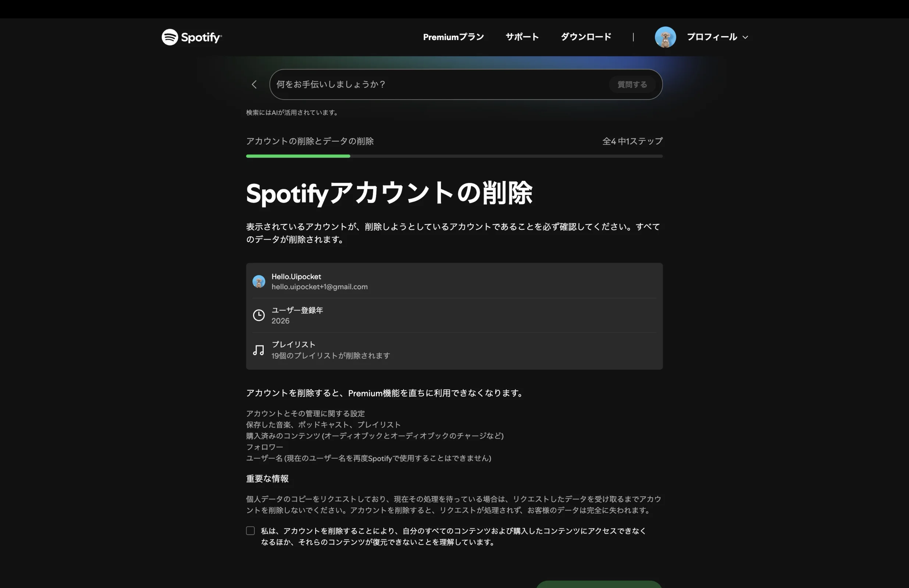Click the back arrow beside the search box
Viewport: 909px width, 588px height.
pos(254,85)
